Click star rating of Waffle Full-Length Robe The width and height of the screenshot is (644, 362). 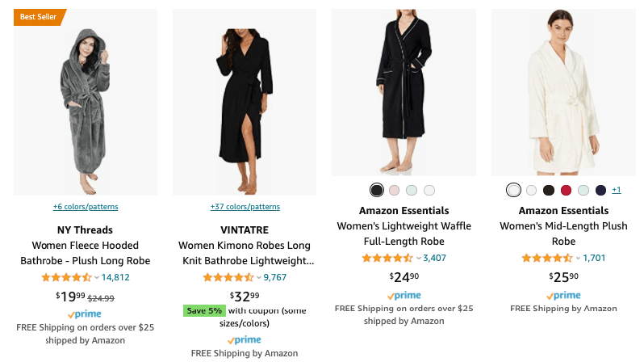click(x=387, y=259)
